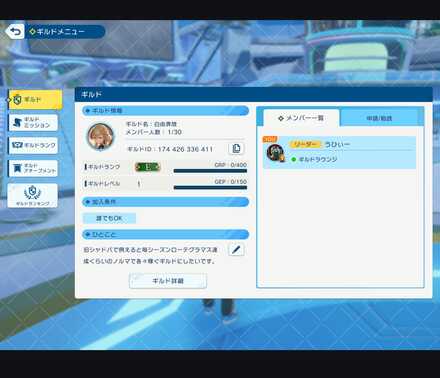Click the メンバー人数 1/30 text
This screenshot has width=440, height=378.
tap(153, 132)
